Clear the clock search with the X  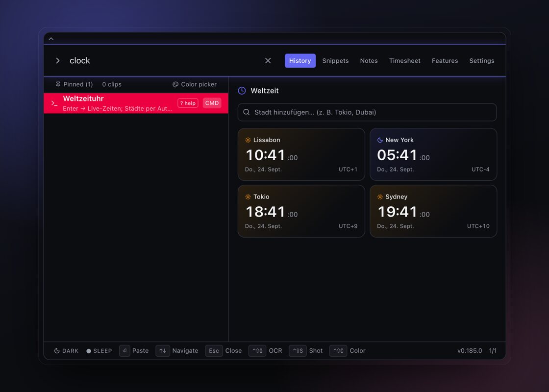tap(268, 61)
